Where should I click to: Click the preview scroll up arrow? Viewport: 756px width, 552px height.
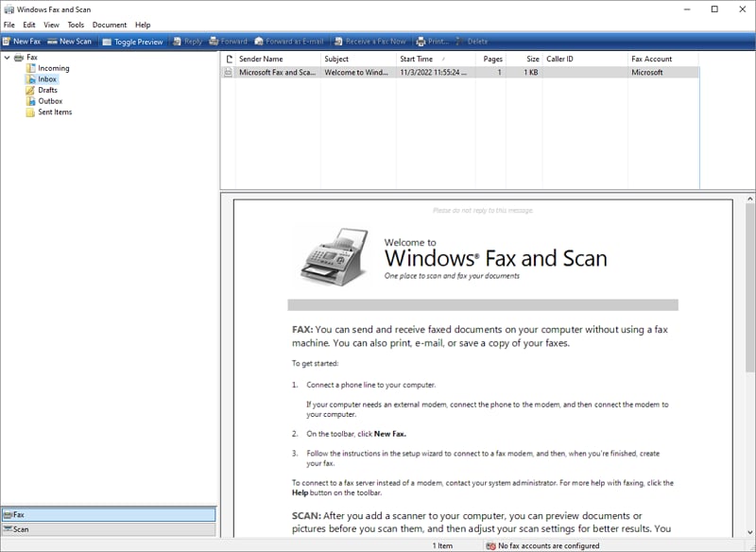750,198
